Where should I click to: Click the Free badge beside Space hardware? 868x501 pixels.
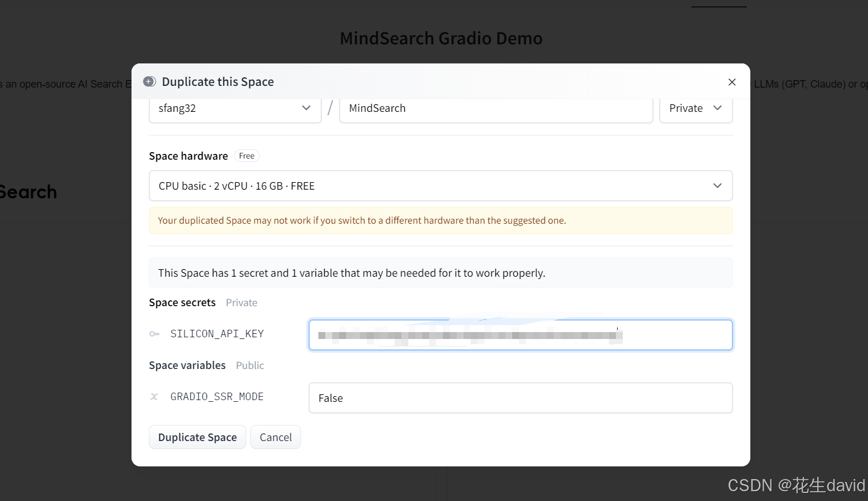pyautogui.click(x=247, y=156)
